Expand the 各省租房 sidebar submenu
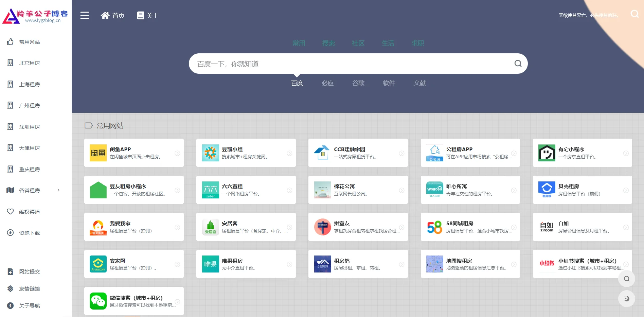 click(58, 190)
